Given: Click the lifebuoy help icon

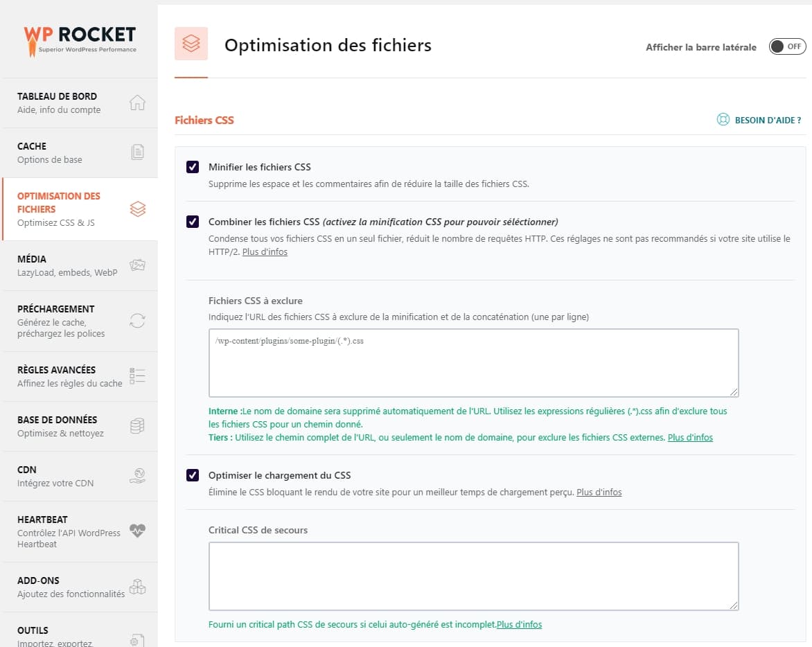Looking at the screenshot, I should point(723,120).
